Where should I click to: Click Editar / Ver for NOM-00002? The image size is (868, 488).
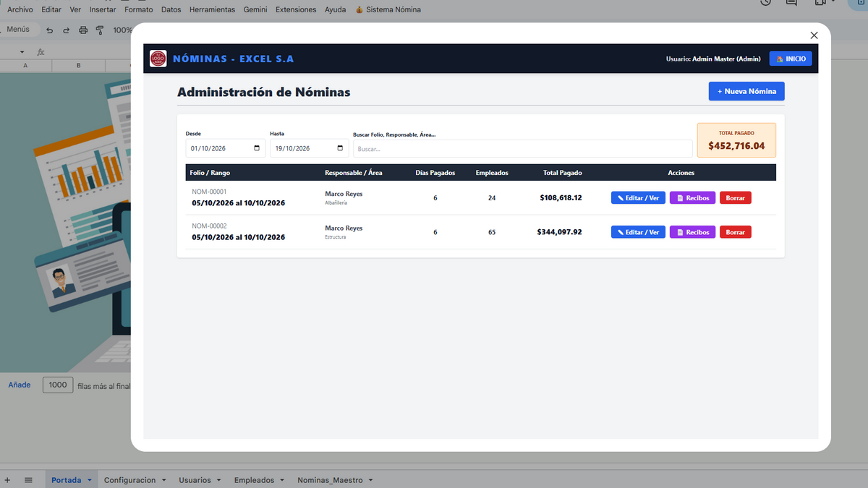click(x=638, y=232)
